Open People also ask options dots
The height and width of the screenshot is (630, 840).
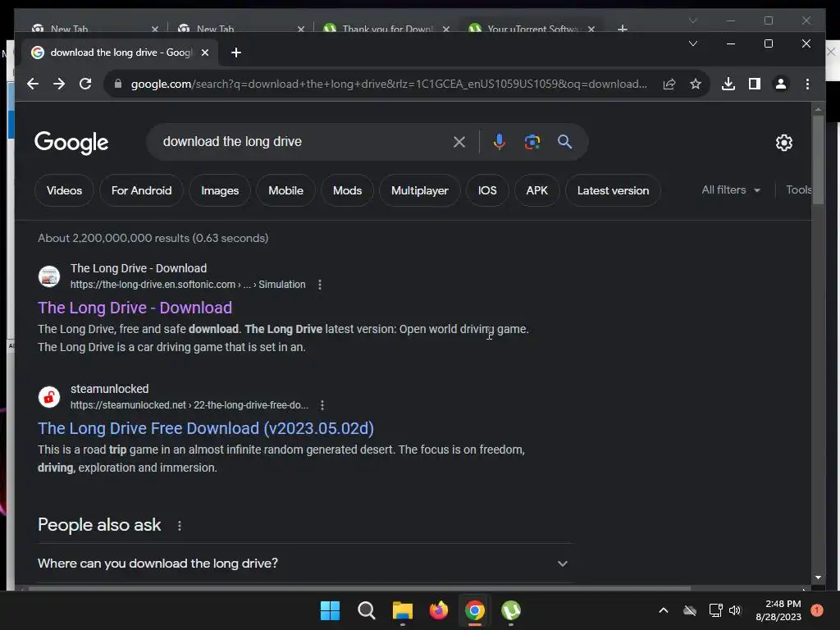180,526
